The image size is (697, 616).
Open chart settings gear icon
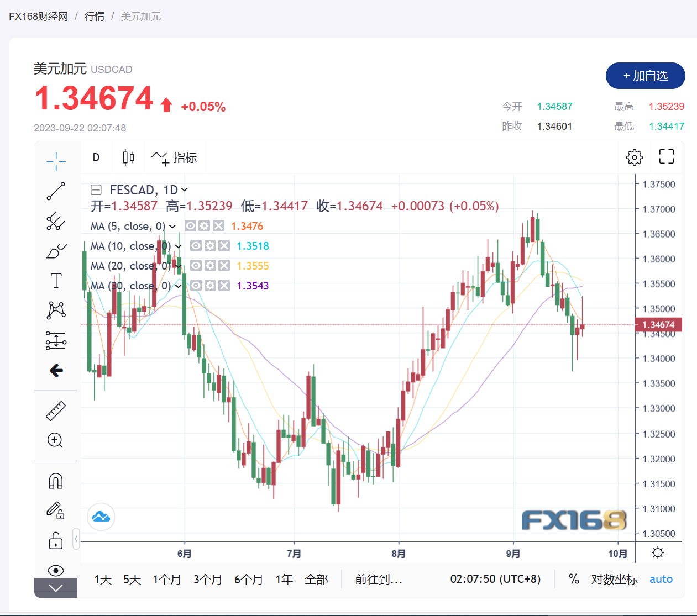pos(634,157)
